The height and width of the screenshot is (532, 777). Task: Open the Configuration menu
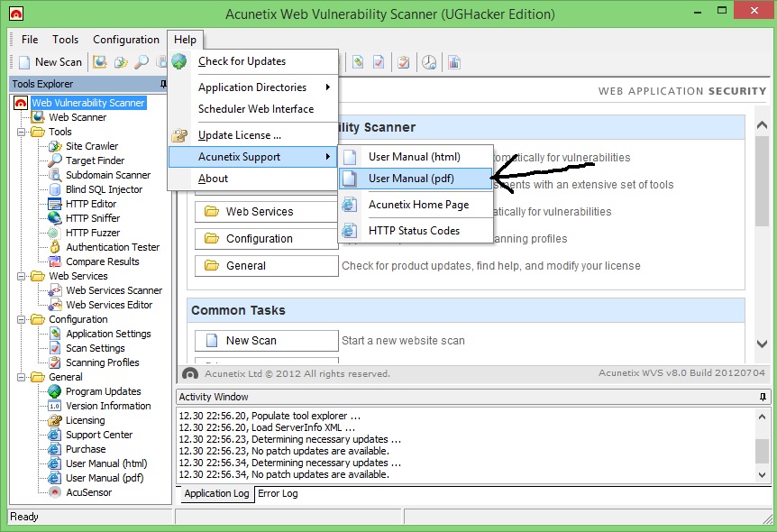(125, 39)
